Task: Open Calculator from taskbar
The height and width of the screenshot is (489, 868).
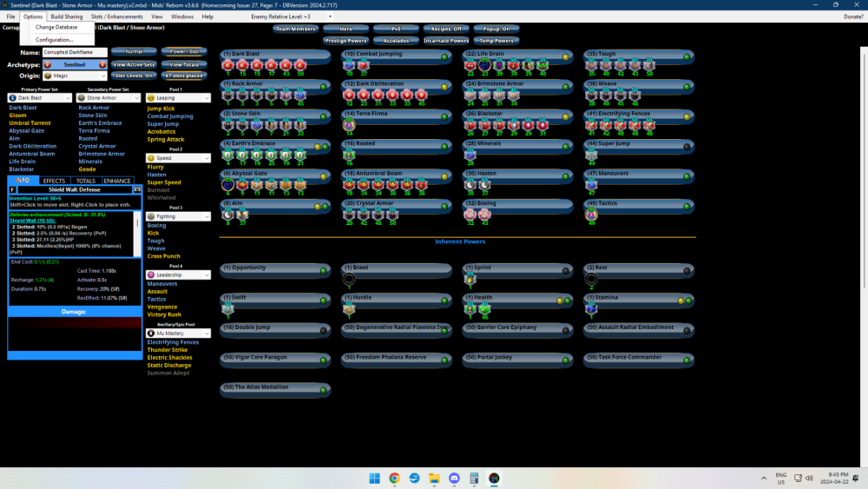Action: click(x=474, y=478)
